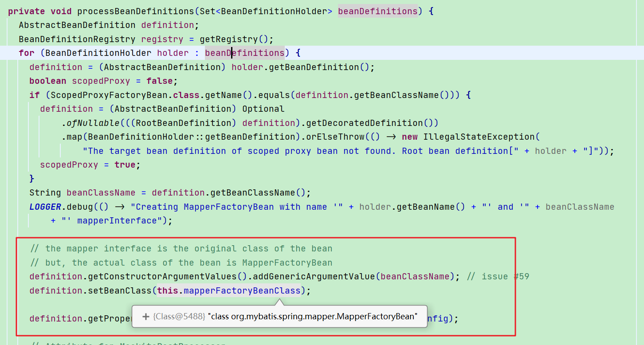Click IllegalStateException constructor
644x345 pixels.
point(480,137)
